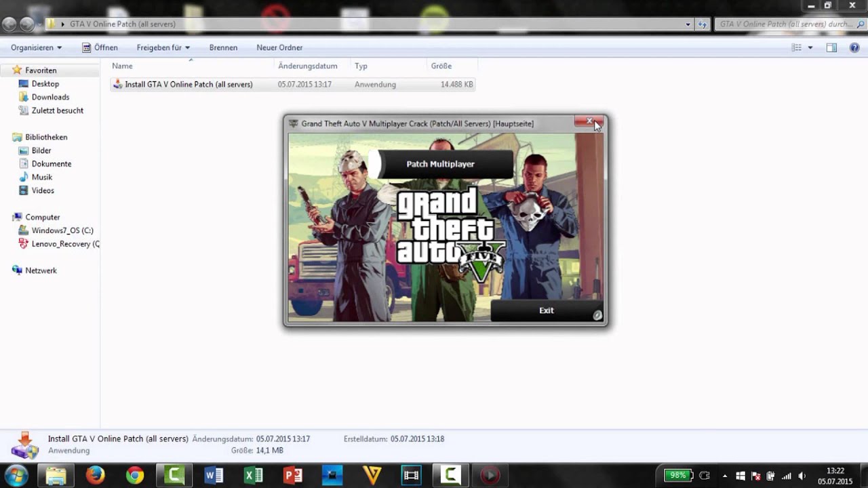Click the green 98% battery gauge

pos(677,475)
